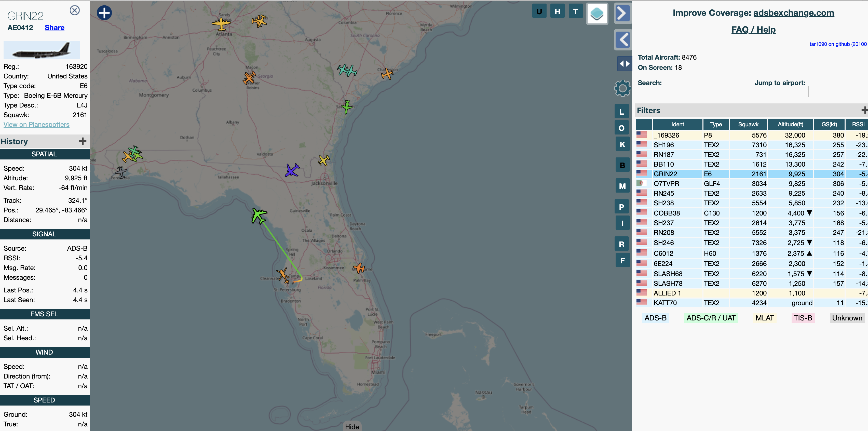Toggle the T map button

tap(576, 11)
